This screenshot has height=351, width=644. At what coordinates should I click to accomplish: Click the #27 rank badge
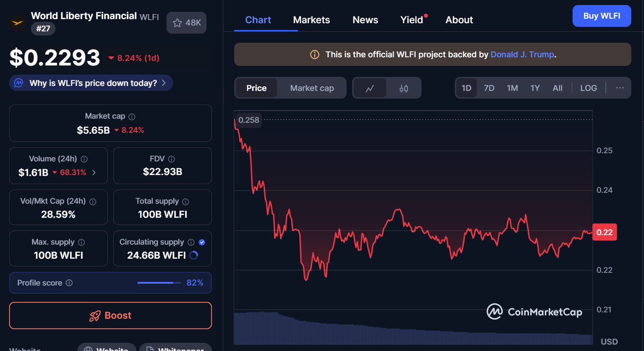[x=43, y=29]
